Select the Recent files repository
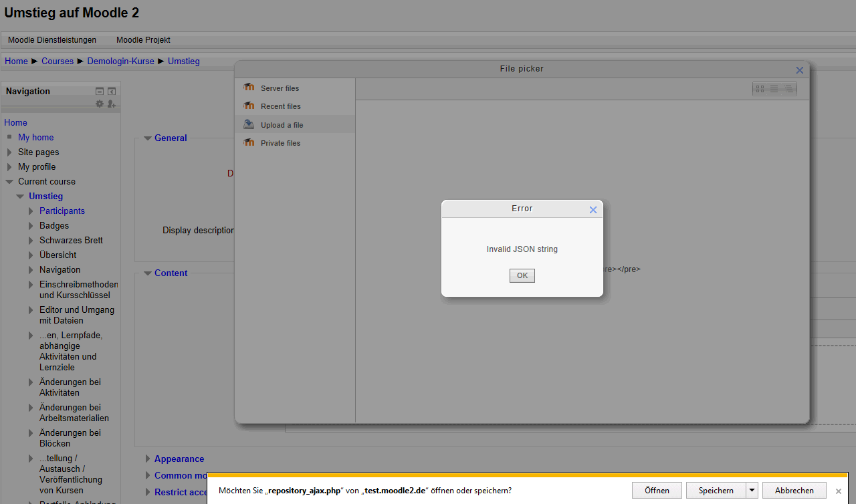 (295, 106)
